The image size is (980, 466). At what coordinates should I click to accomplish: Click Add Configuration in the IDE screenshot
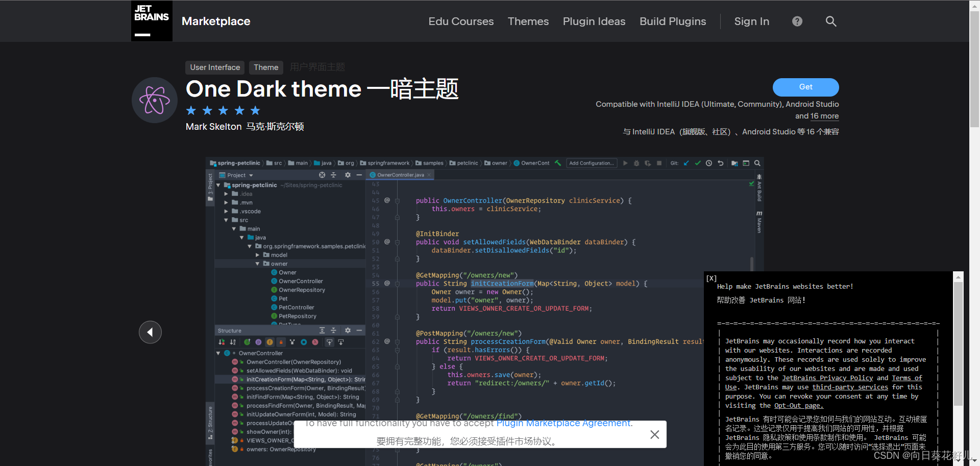point(591,164)
